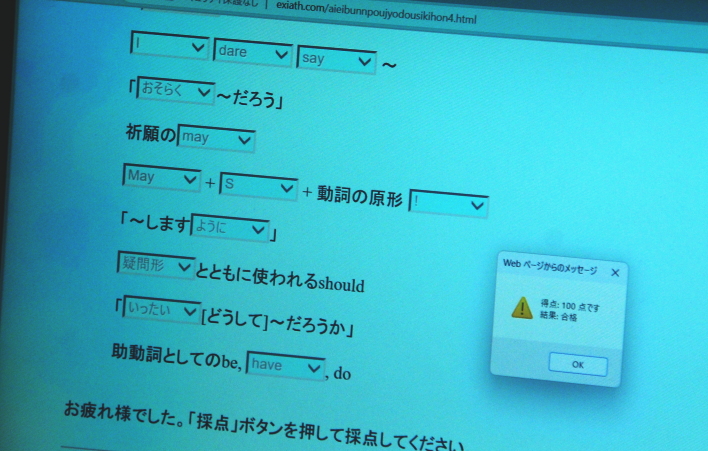Image resolution: width=708 pixels, height=451 pixels.
Task: Open the 疑問形 dropdown
Action: point(156,265)
